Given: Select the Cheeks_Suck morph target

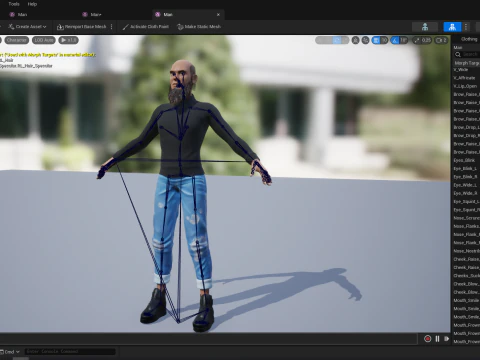Looking at the screenshot, I should click(466, 276).
